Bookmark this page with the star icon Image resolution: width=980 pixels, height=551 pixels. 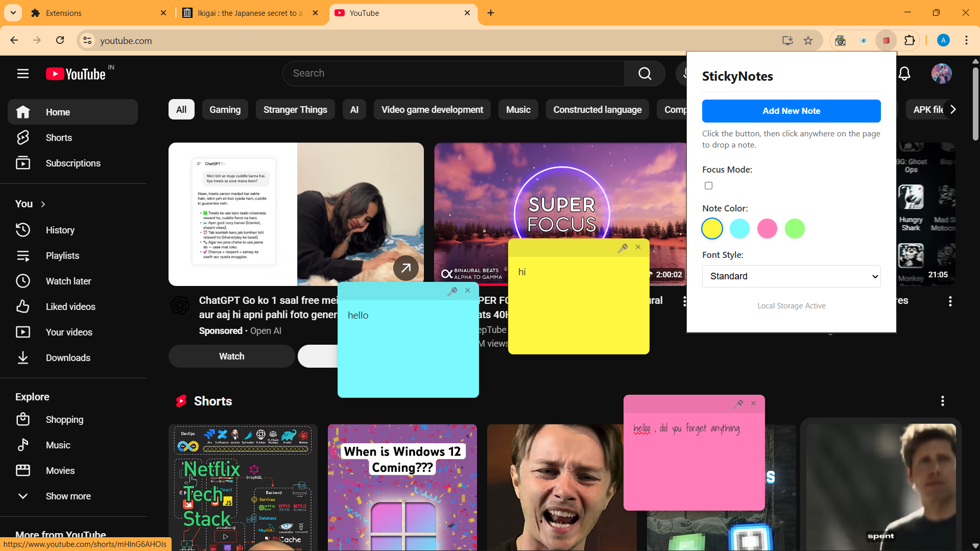click(x=808, y=41)
